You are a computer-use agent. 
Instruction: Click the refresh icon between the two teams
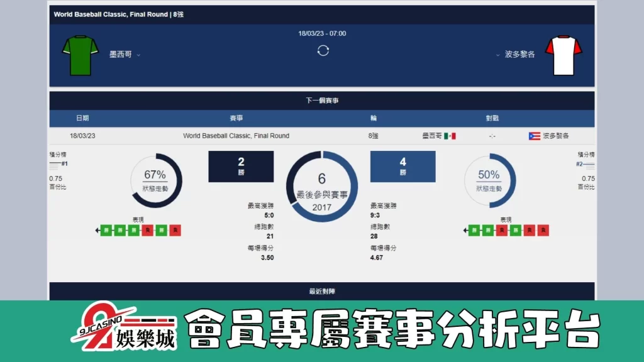[x=323, y=50]
